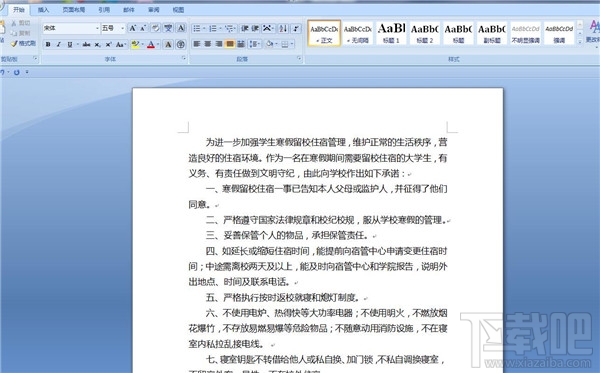Toggle Subscript formatting
600x373 pixels.
[98, 44]
